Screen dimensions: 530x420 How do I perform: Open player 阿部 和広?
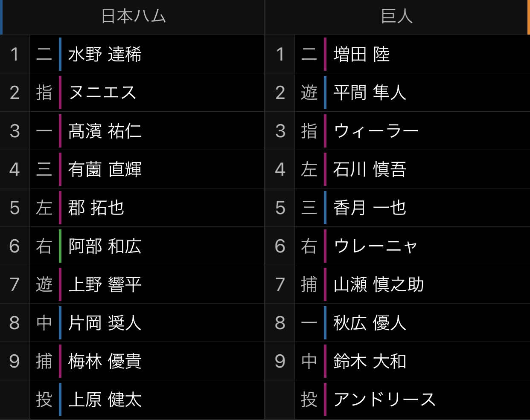[x=105, y=246]
